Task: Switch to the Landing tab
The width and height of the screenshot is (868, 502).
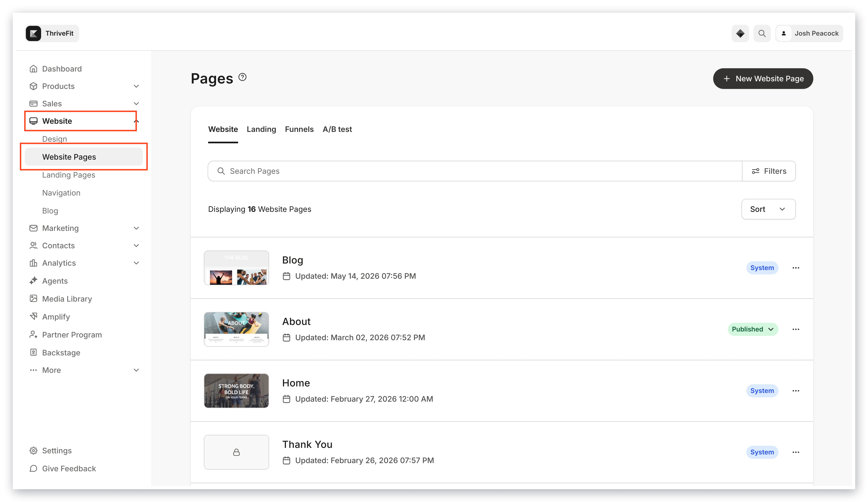Action: (261, 129)
